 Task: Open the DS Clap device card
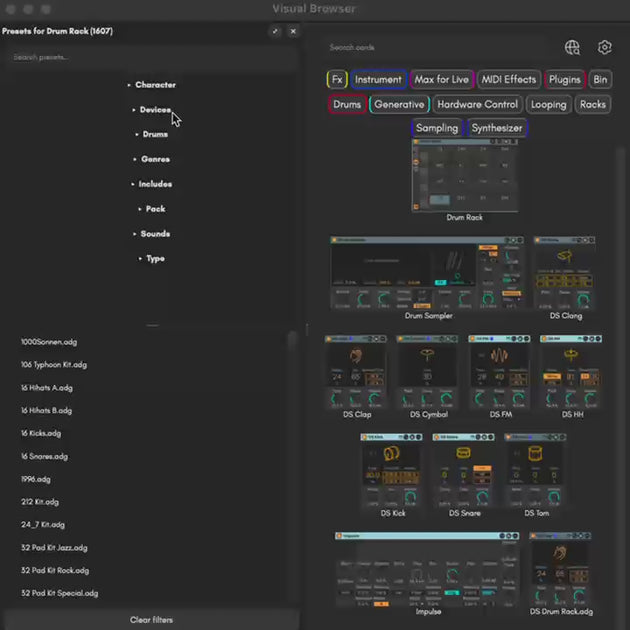[356, 377]
